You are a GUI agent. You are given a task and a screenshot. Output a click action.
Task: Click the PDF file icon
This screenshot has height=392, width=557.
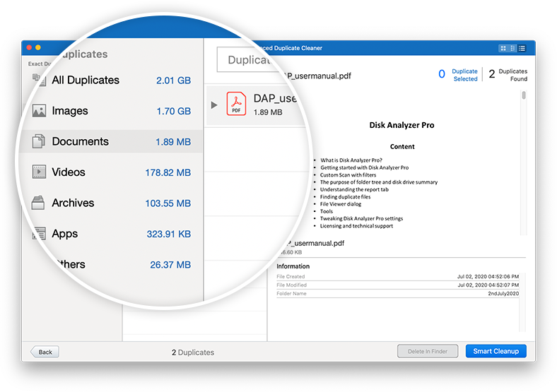click(236, 104)
